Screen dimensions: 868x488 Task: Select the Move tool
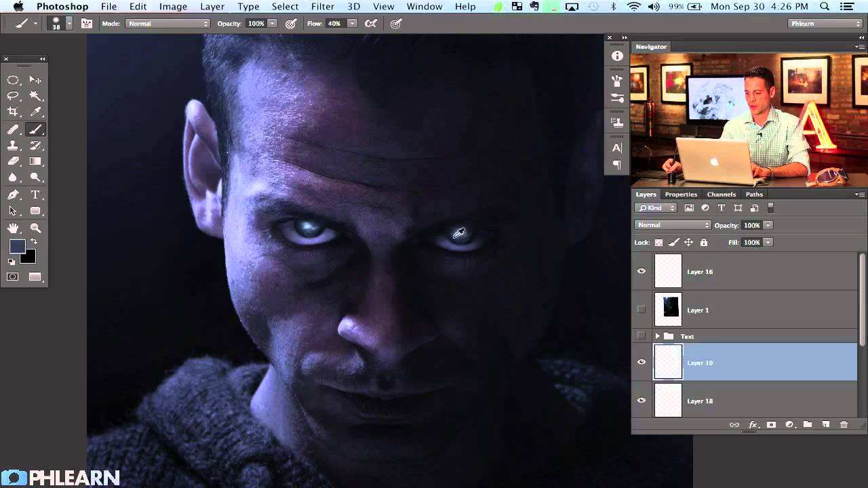click(x=36, y=80)
